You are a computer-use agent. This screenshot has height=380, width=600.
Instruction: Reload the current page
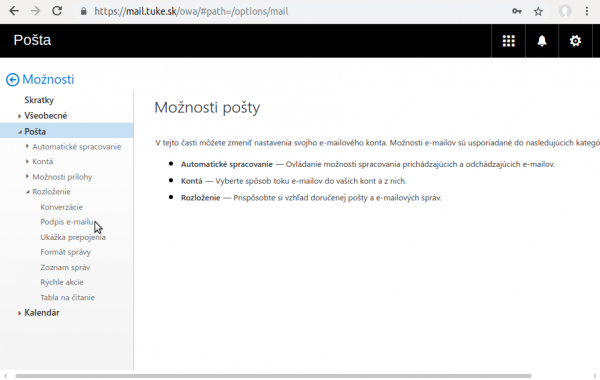(x=57, y=11)
